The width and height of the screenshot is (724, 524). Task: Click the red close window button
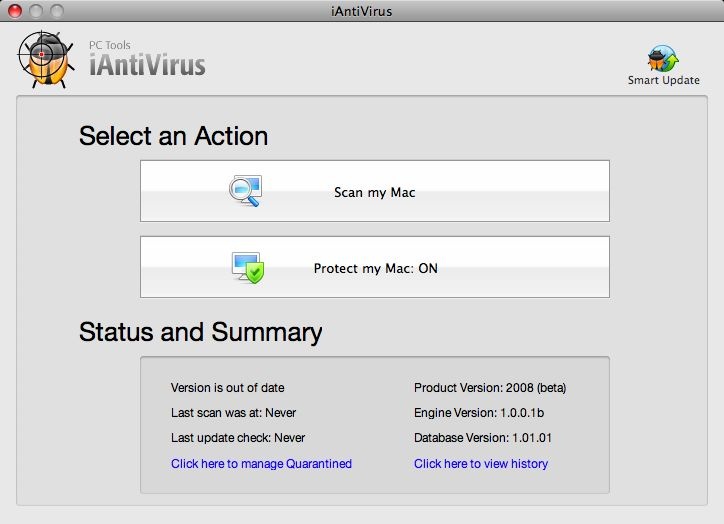[15, 12]
